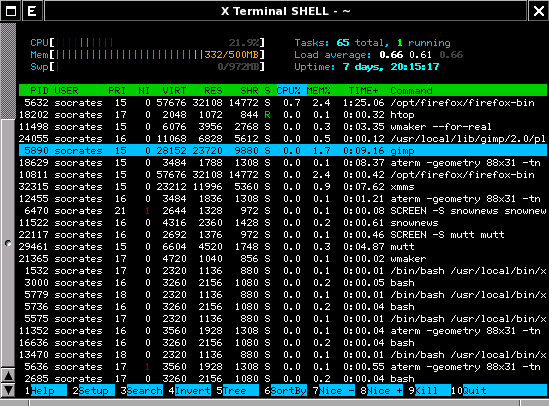Click the Search function key label
The height and width of the screenshot is (406, 549).
pyautogui.click(x=145, y=391)
